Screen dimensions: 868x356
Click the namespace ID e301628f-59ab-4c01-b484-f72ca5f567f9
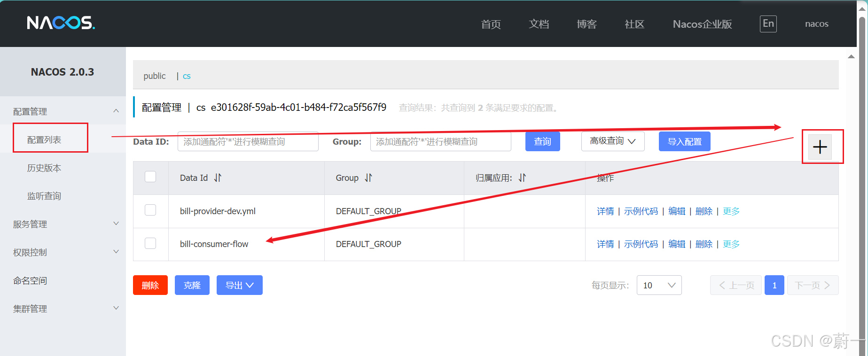tap(298, 108)
